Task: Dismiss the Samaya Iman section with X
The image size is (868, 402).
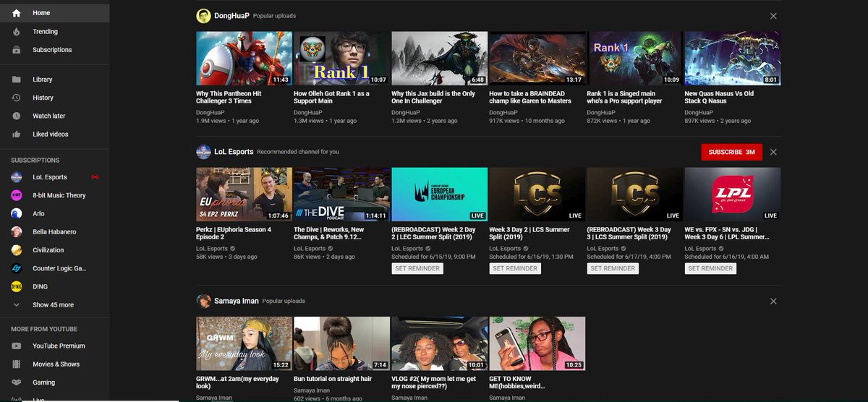Action: tap(773, 301)
